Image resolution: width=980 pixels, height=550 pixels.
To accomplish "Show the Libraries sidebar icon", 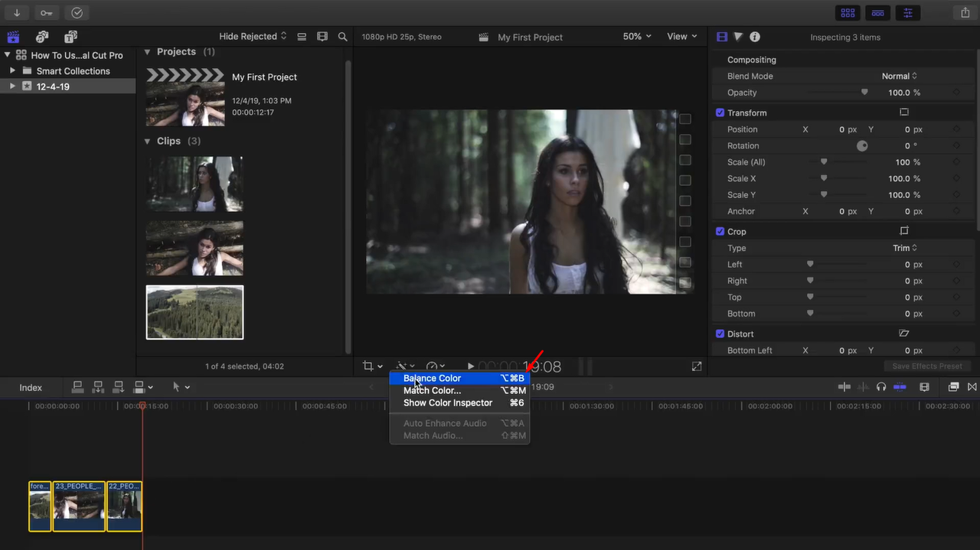I will (13, 37).
